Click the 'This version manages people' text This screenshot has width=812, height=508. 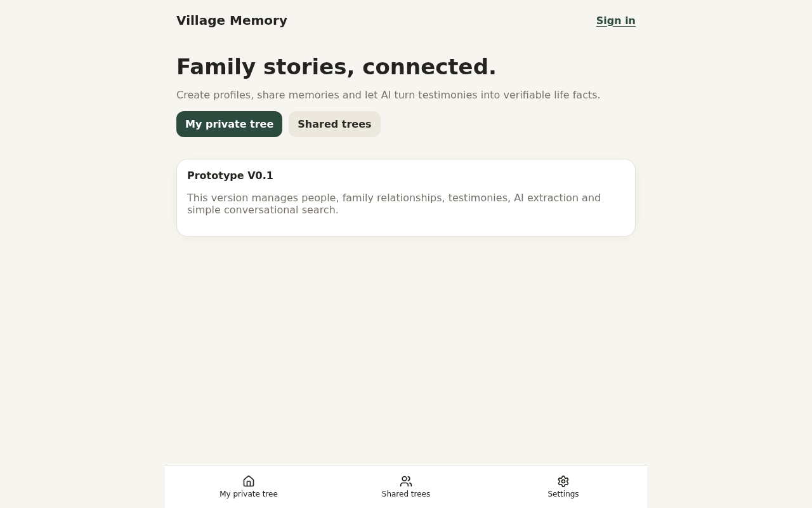pyautogui.click(x=263, y=198)
